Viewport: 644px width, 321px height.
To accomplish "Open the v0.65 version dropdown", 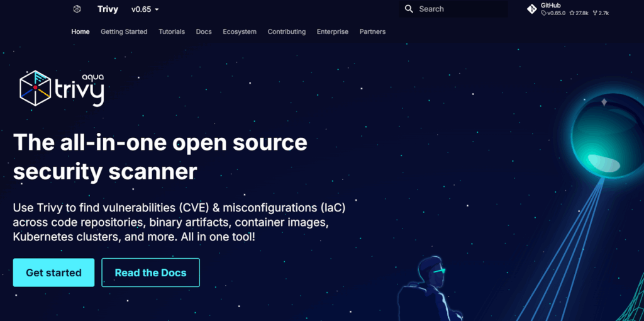I will tap(145, 9).
